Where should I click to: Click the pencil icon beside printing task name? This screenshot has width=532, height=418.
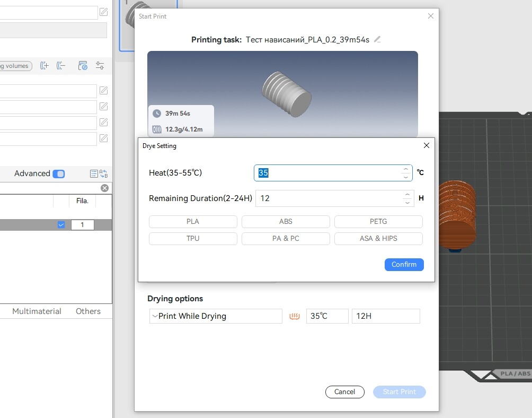pos(377,39)
